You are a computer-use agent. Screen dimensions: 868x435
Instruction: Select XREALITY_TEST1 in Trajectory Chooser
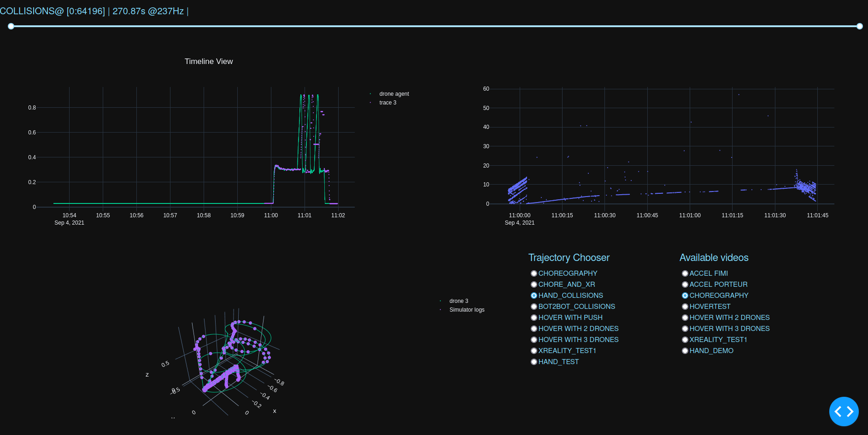pos(534,350)
